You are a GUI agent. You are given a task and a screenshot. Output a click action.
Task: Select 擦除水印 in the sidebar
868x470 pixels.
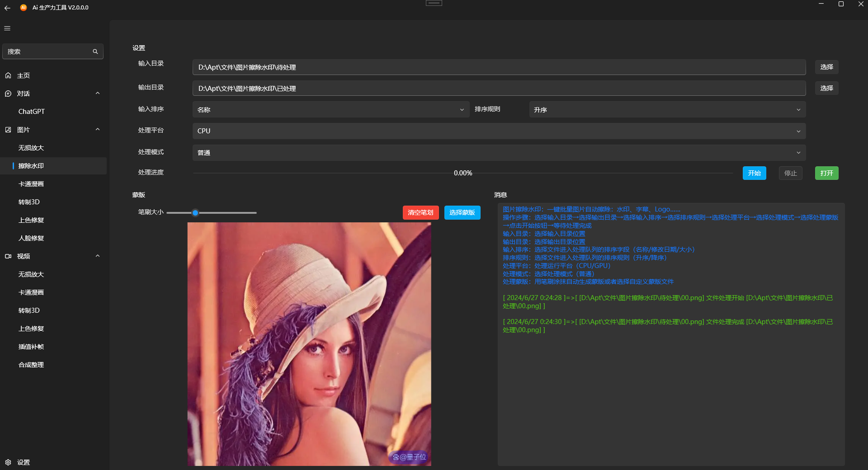click(53, 166)
